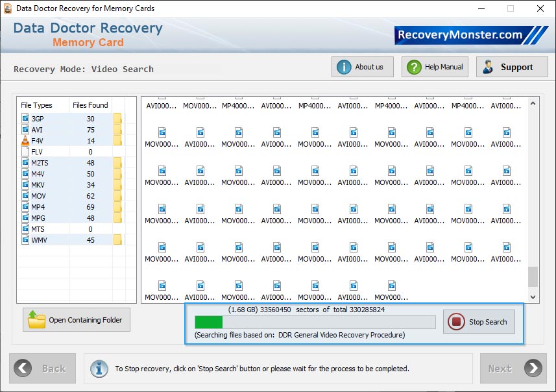Screen dimensions: 556x392
Task: Select the MKV file type icon
Action: [x=24, y=184]
